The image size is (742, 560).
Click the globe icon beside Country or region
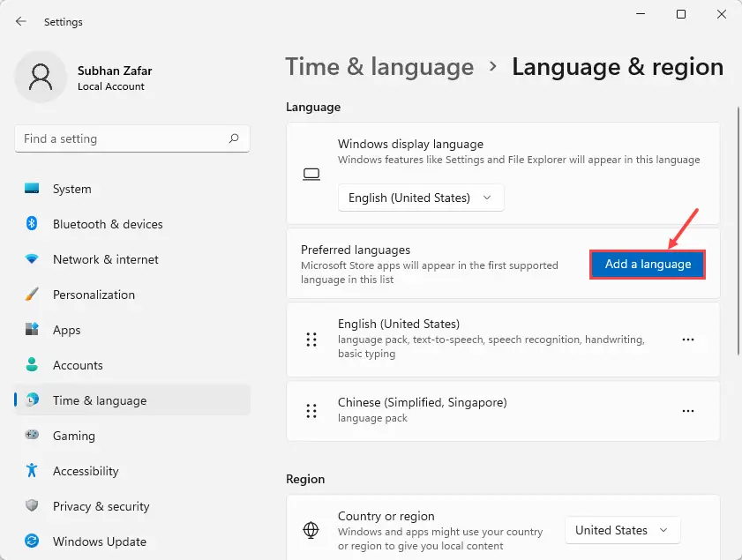[x=311, y=530]
